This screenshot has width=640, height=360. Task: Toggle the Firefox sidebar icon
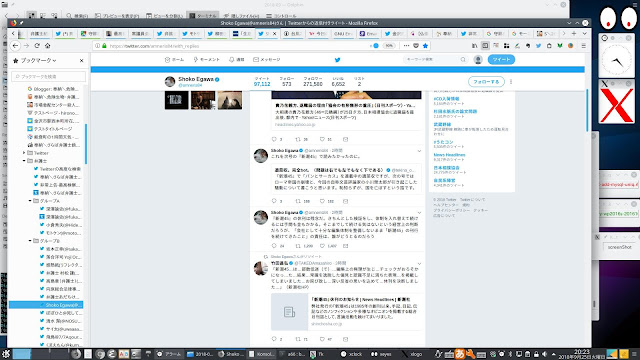[x=485, y=46]
